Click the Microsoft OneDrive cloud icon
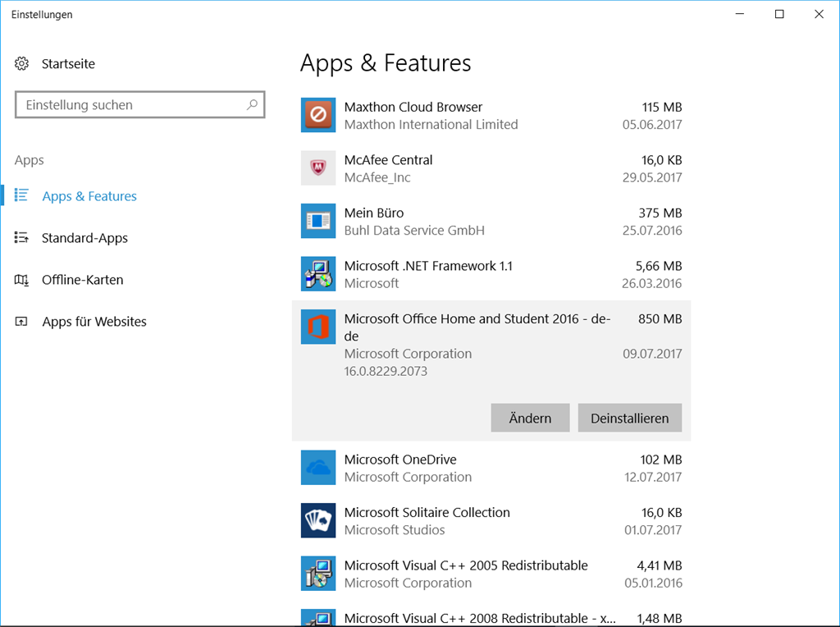The image size is (840, 627). pos(318,468)
